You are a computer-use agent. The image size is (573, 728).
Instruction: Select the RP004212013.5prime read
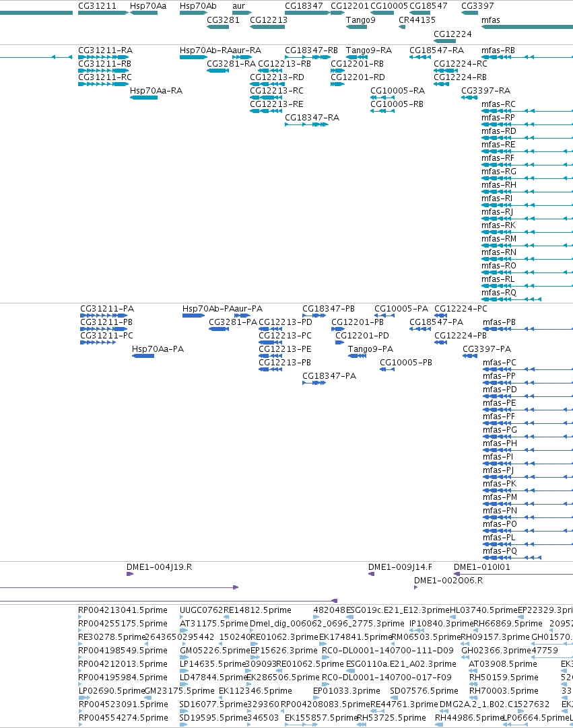click(123, 664)
